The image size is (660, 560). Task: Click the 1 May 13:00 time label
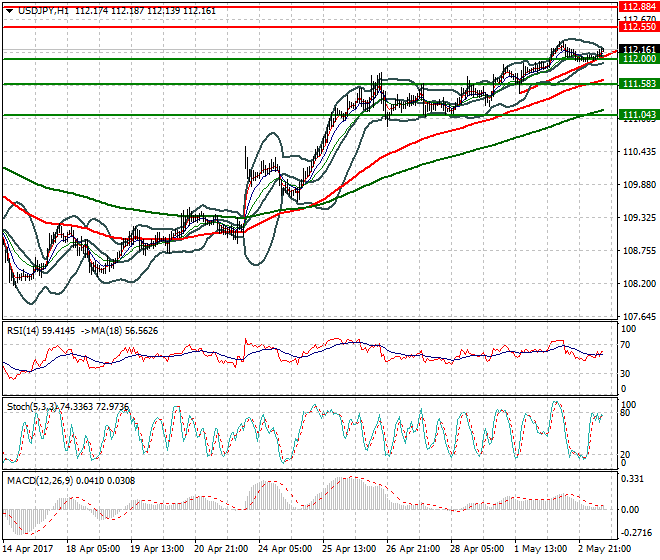(540, 549)
